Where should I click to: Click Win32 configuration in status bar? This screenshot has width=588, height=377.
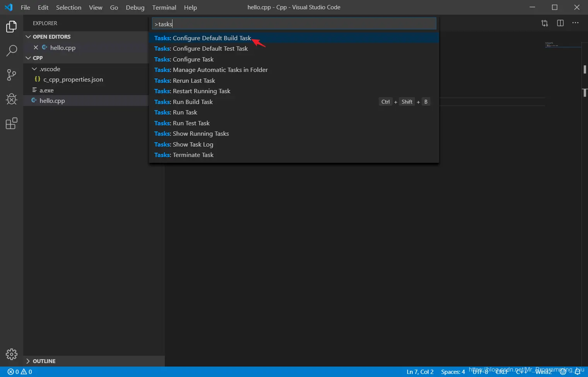(544, 372)
